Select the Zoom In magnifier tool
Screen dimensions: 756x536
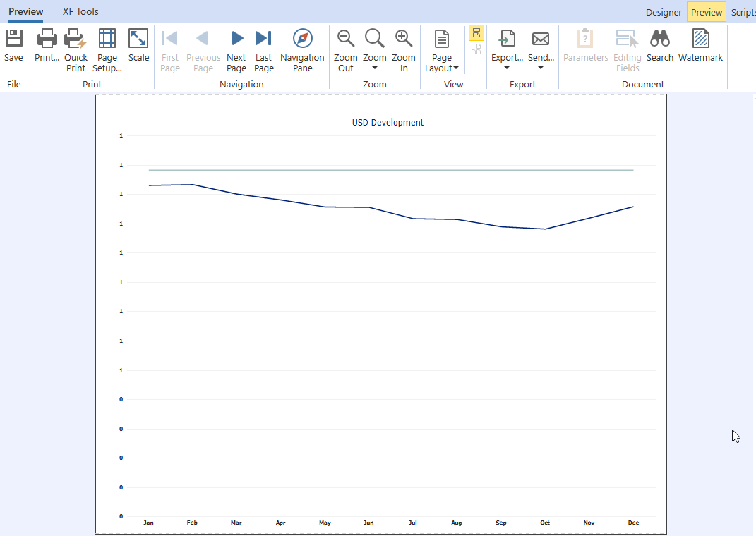pos(403,38)
